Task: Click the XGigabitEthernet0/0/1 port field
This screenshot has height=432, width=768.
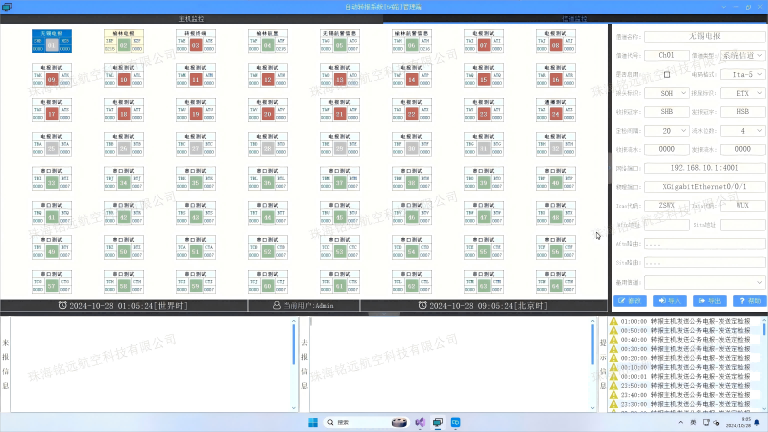Action: pyautogui.click(x=704, y=187)
